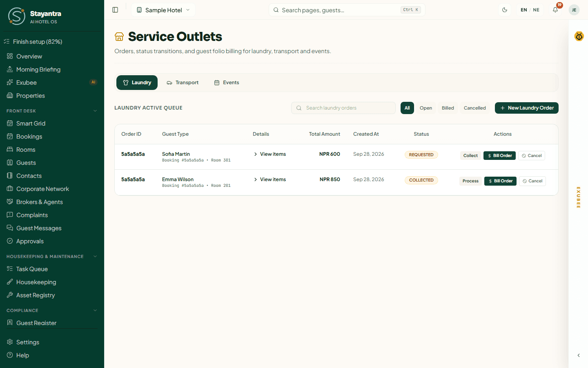Open Guest Messages

[52, 228]
